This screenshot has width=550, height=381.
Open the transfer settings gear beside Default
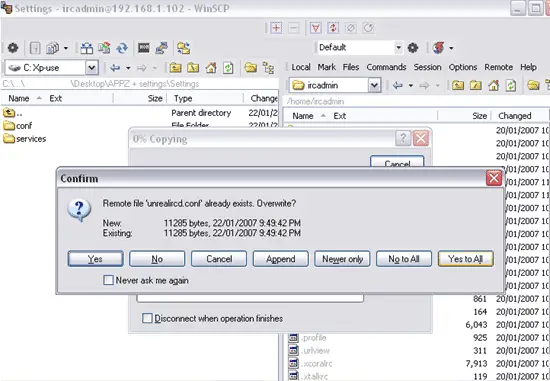tap(412, 48)
